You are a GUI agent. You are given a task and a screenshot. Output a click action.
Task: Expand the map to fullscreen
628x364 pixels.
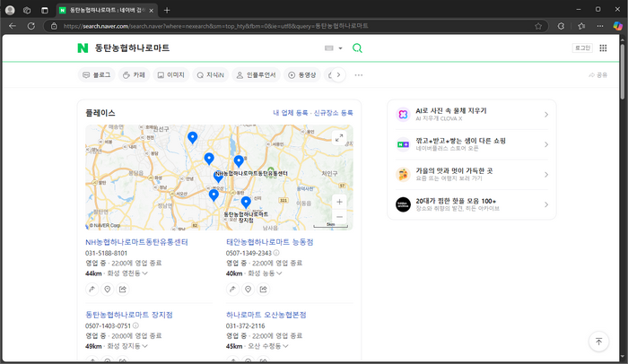coord(339,138)
